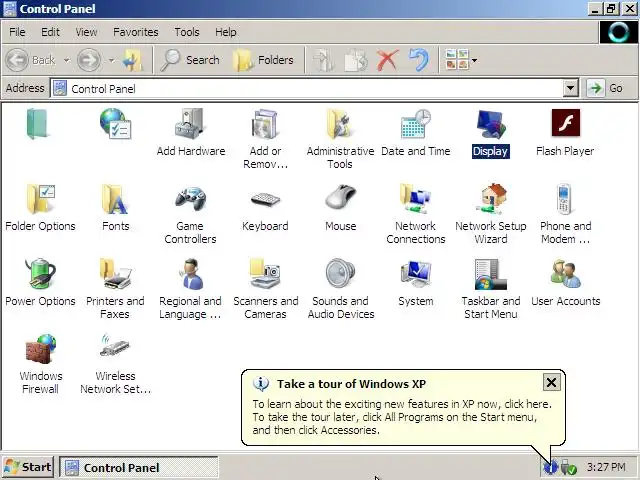The height and width of the screenshot is (480, 640).
Task: Close the Windows XP tour balloon
Action: [551, 382]
